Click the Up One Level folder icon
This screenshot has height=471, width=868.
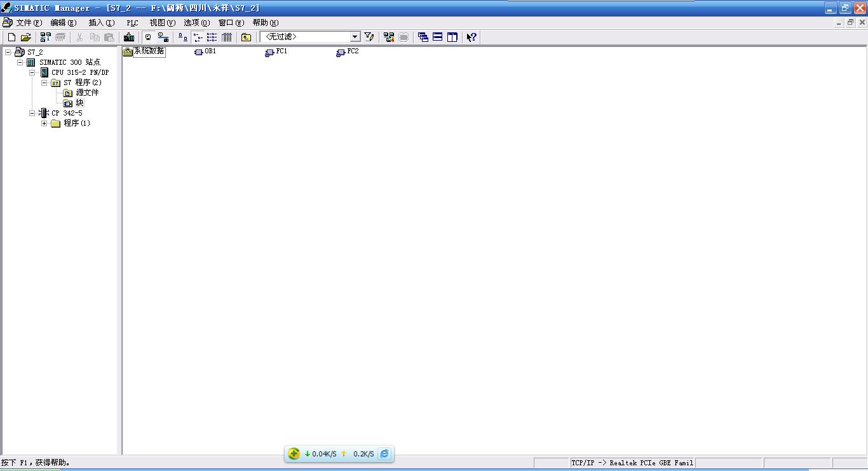tap(246, 37)
